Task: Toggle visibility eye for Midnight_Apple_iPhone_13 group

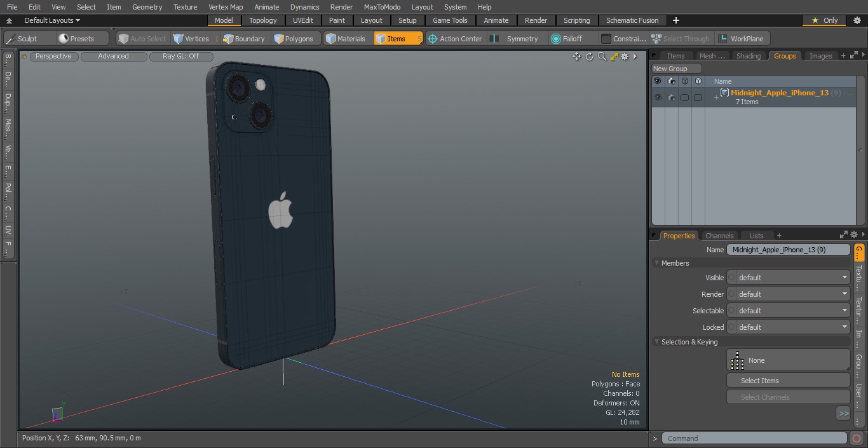Action: pyautogui.click(x=658, y=97)
